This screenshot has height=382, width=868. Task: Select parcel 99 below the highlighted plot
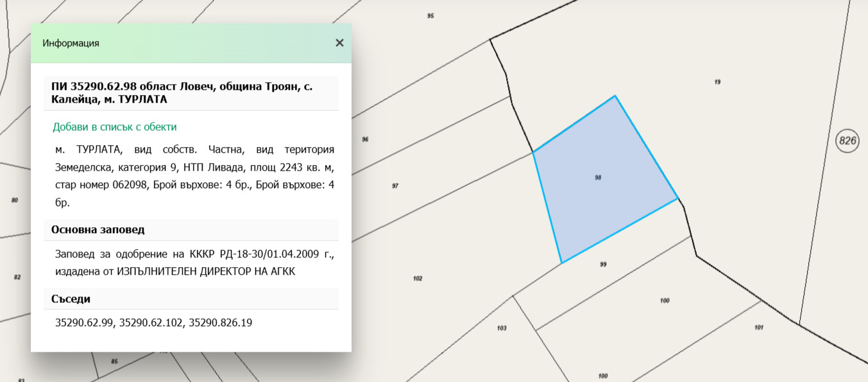(603, 265)
